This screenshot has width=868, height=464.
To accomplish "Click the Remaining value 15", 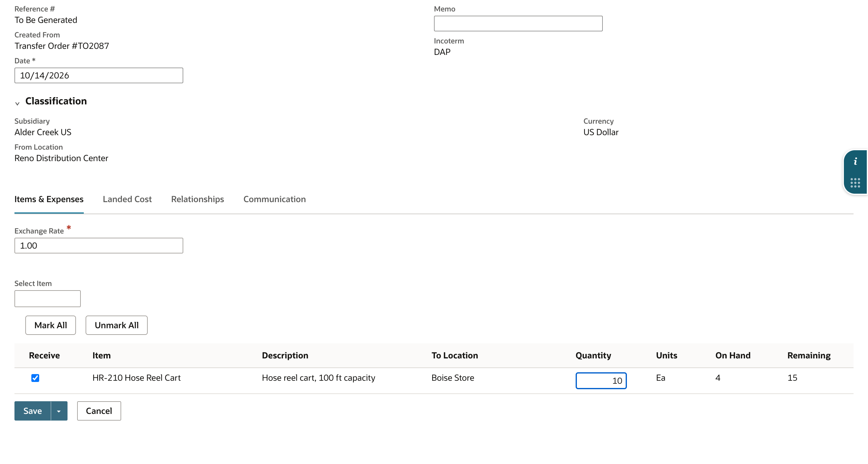I will (x=792, y=378).
